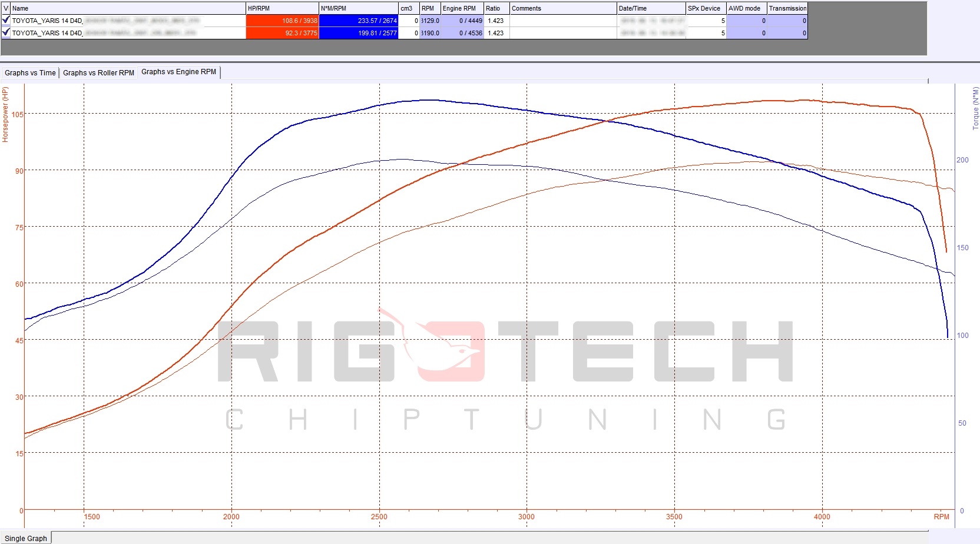980x544 pixels.
Task: Click the HP/RPM column header
Action: click(282, 8)
